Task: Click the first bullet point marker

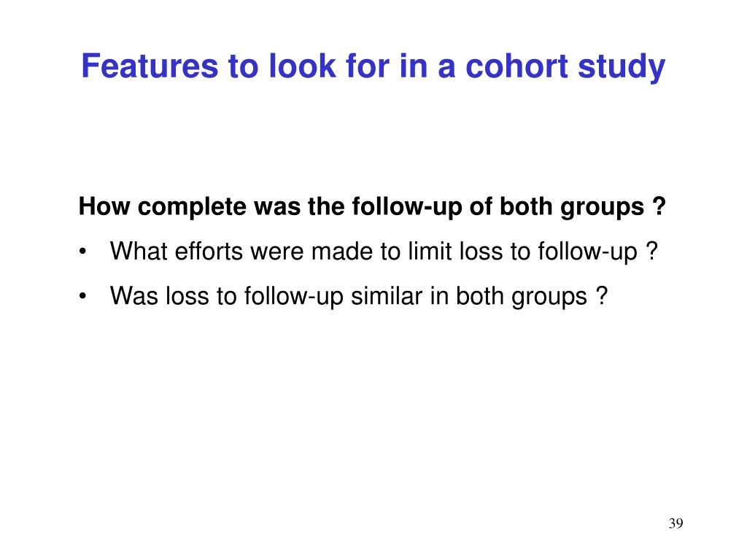Action: [x=83, y=252]
